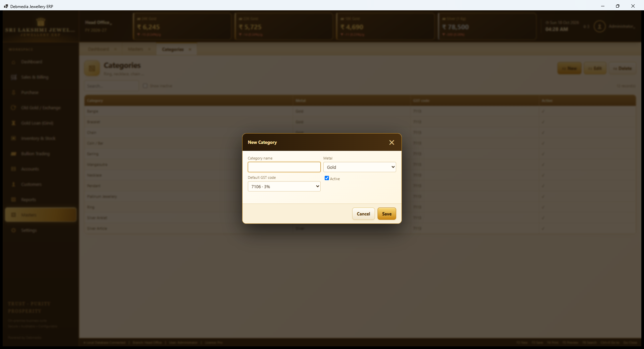Close the Debmedia Jewellery ERP window

[x=633, y=6]
